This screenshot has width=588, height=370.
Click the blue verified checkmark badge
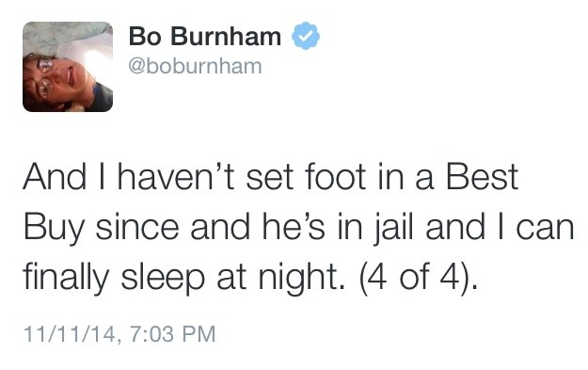pyautogui.click(x=306, y=36)
